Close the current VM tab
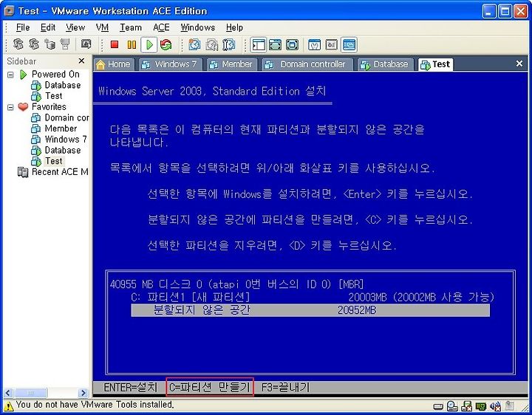 (519, 64)
